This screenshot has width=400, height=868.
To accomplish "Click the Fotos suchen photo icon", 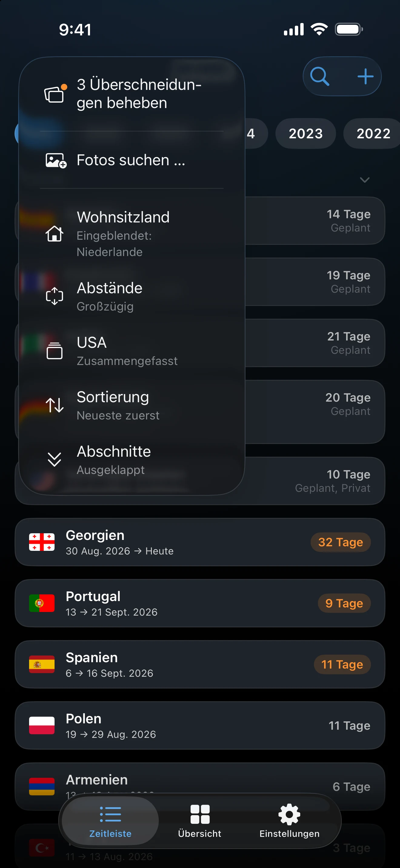I will (56, 160).
